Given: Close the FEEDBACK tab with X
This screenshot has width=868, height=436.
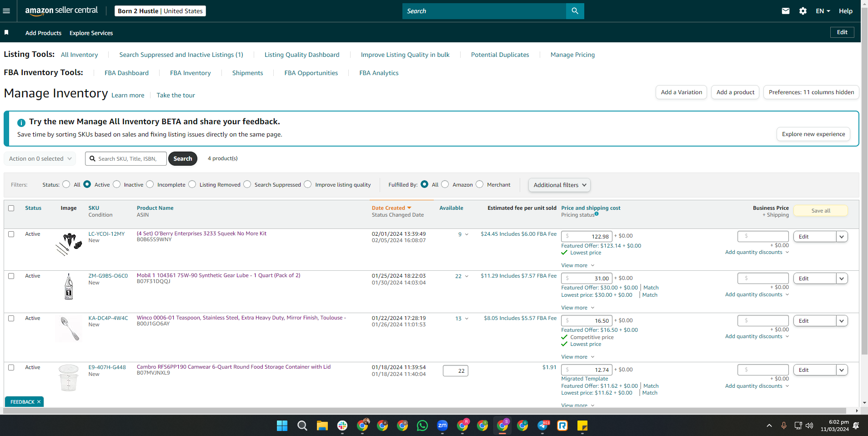Looking at the screenshot, I should tap(39, 402).
